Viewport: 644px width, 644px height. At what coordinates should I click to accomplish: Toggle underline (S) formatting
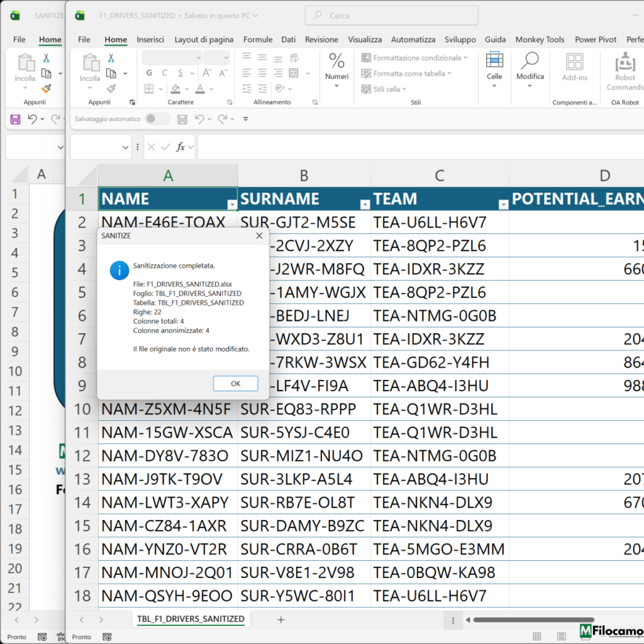(x=180, y=73)
